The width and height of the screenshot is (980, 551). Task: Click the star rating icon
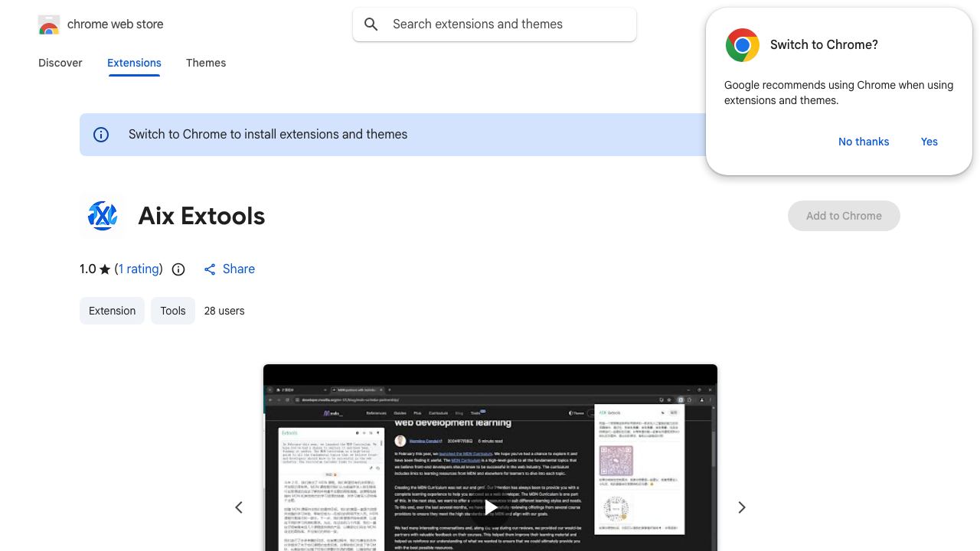point(105,269)
